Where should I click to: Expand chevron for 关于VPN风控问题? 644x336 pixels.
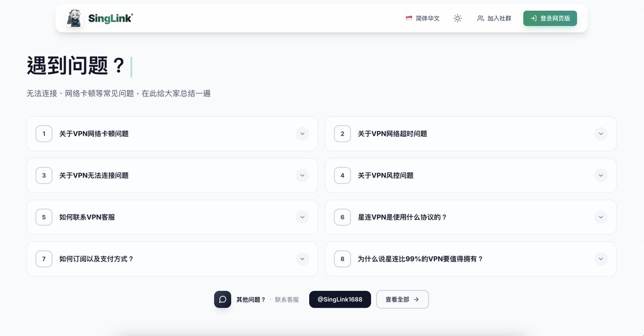[601, 175]
